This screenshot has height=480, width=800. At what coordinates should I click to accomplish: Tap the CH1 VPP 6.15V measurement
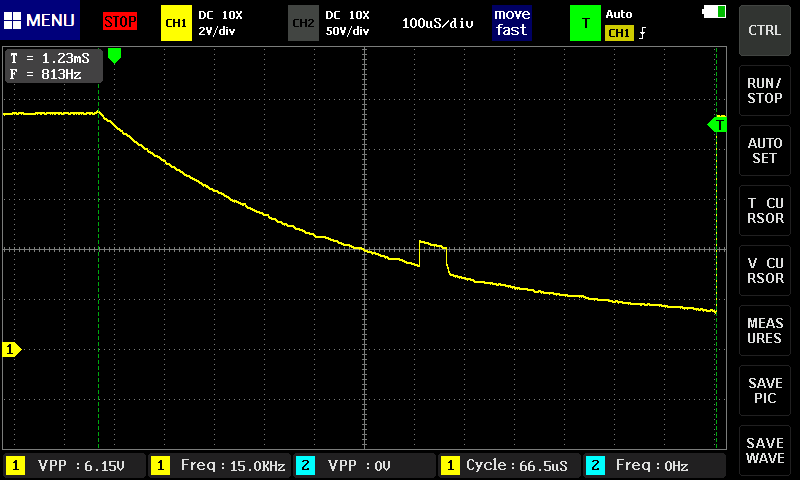click(75, 465)
